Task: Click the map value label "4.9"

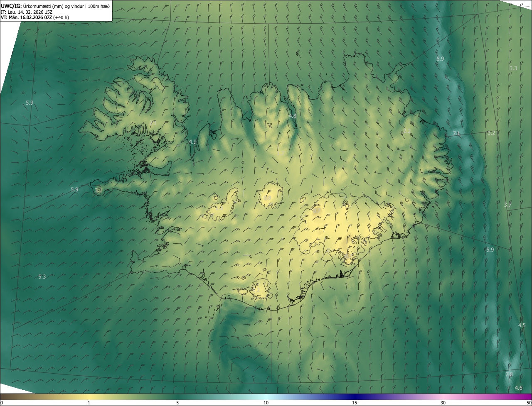Action: 192,142
